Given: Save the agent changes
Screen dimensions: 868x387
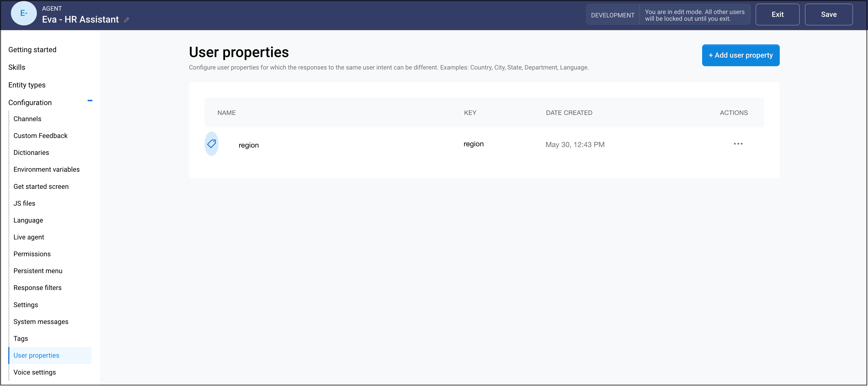Looking at the screenshot, I should [828, 15].
